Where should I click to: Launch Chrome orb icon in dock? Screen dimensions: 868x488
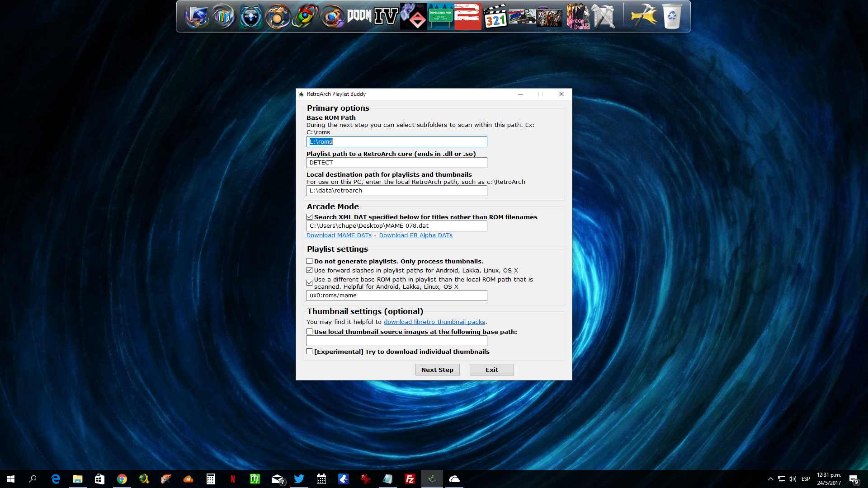[305, 17]
